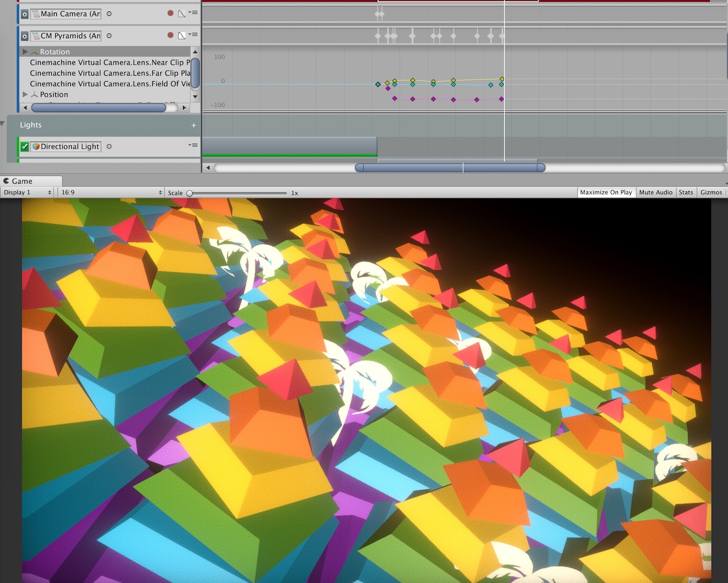The height and width of the screenshot is (583, 728).
Task: Toggle Main Camera track play icon
Action: tap(24, 14)
